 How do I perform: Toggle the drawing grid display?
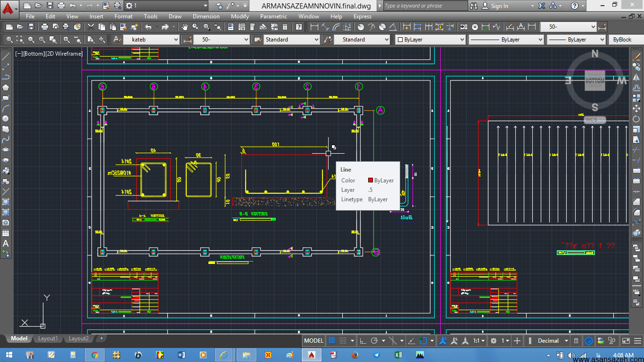pos(332,341)
